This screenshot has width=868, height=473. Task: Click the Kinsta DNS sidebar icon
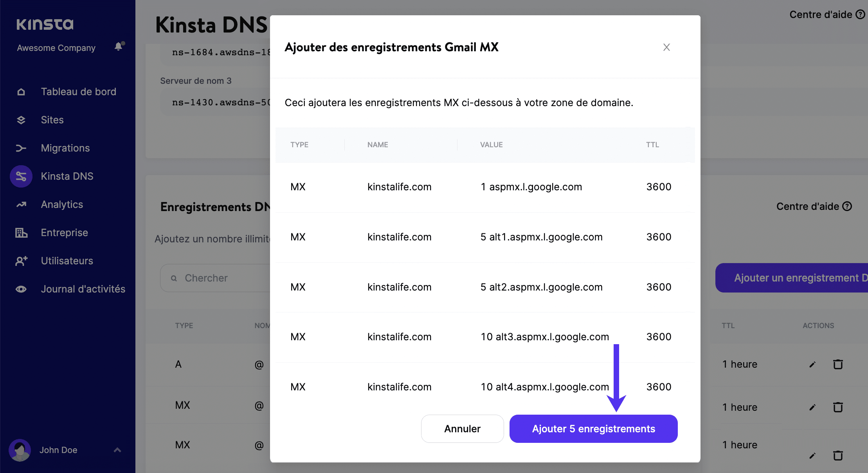click(21, 176)
